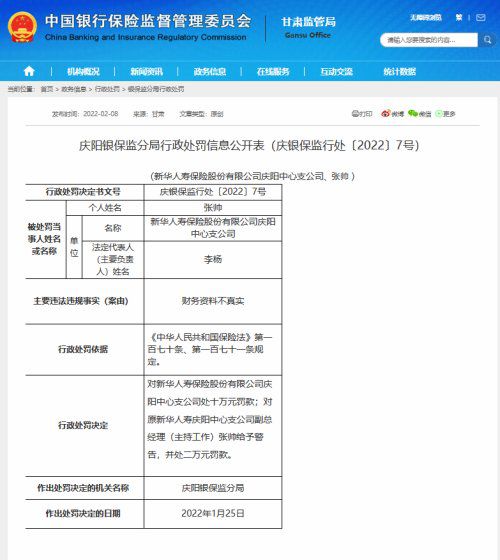Image resolution: width=500 pixels, height=560 pixels.
Task: Click the row label 个人姓名
Action: [105, 208]
